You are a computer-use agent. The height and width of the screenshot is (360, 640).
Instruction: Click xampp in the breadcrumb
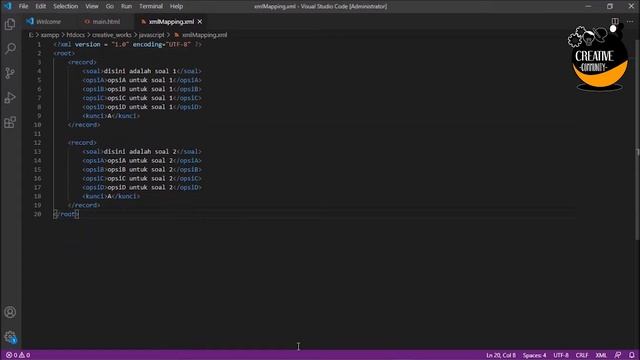tap(50, 35)
